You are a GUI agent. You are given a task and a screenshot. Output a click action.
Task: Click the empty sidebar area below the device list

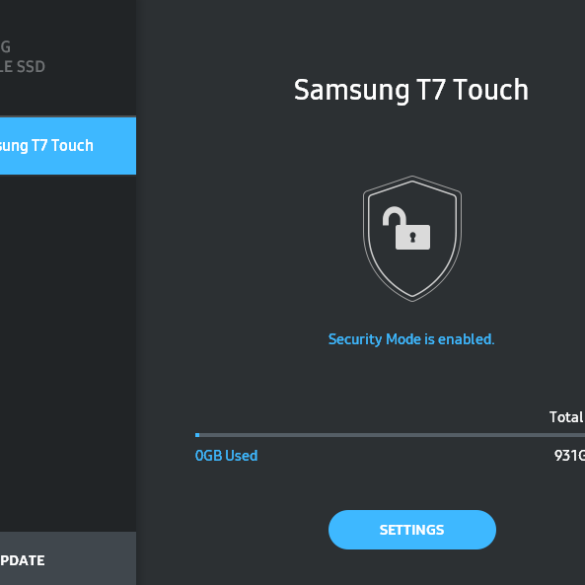(68, 353)
